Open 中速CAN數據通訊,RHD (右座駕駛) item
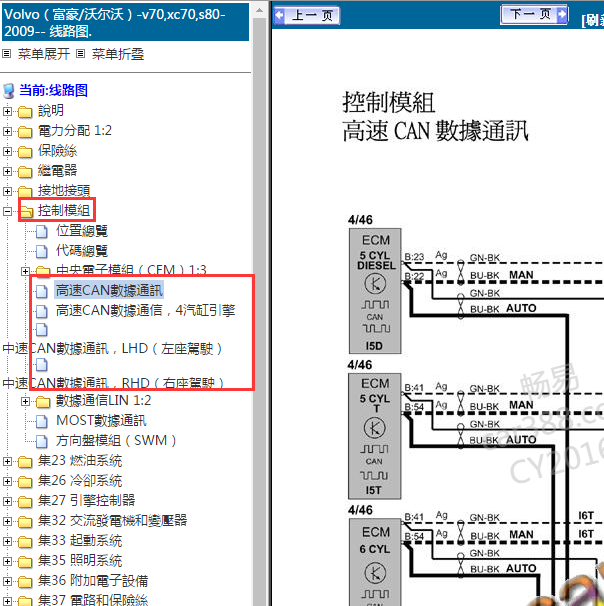Screen dimensions: 604x606 tap(113, 383)
